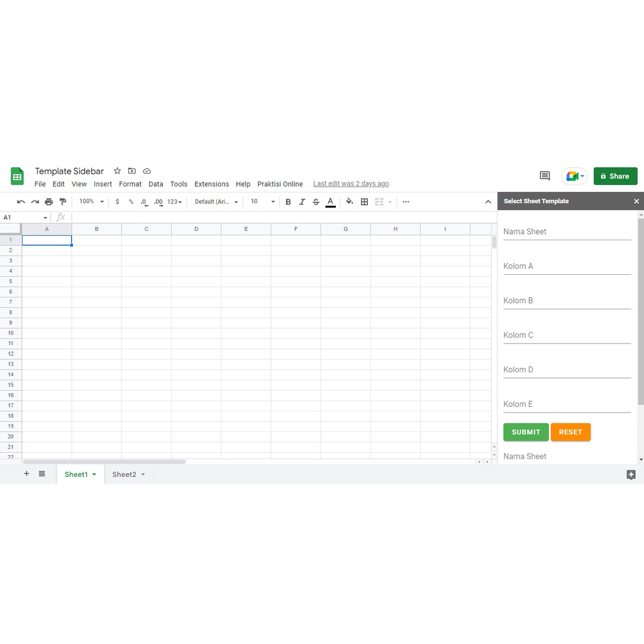Toggle italic formatting
Viewport: 644px width, 644px height.
[x=302, y=201]
